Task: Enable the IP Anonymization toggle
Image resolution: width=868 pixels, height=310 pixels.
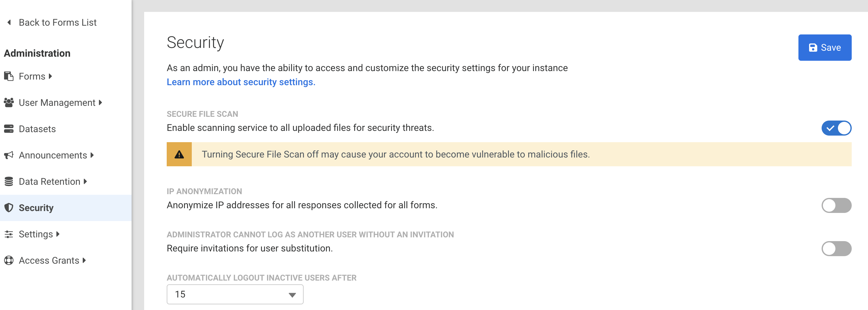Action: tap(836, 205)
